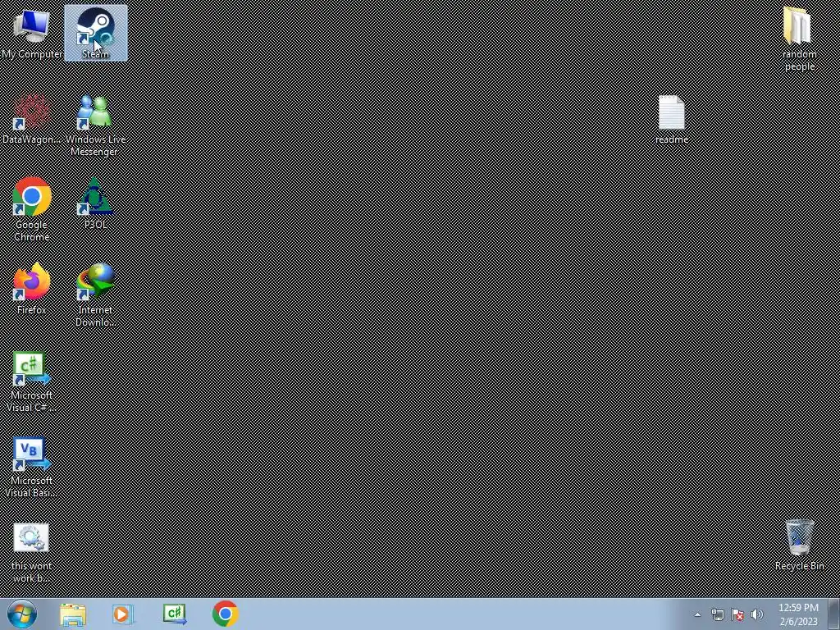Click the Show desktop button
Screen dimensions: 840x630
pos(834,614)
